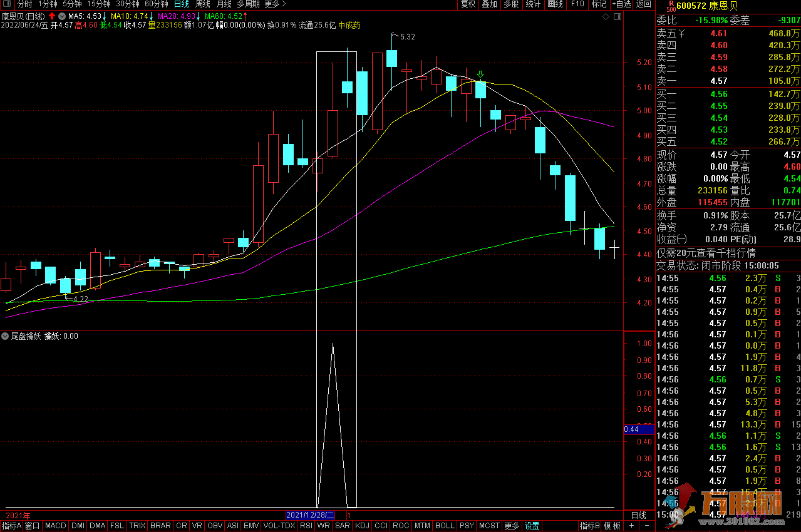Switch to 30分钟 chart period

(128, 4)
